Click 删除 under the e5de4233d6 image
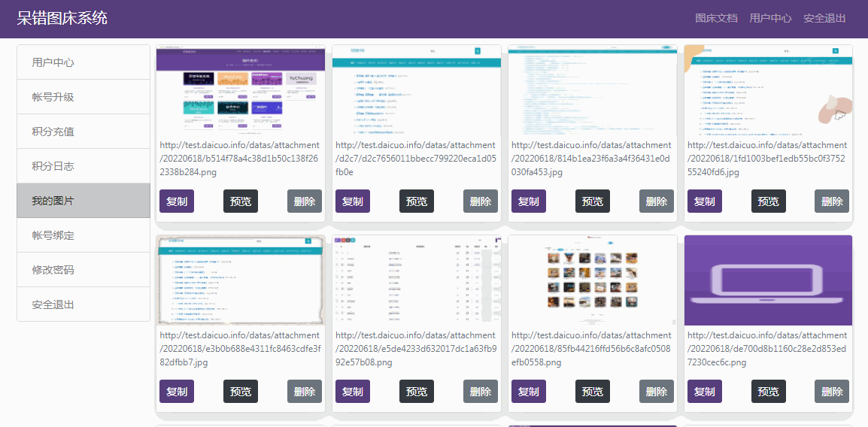The height and width of the screenshot is (427, 868). coord(481,392)
